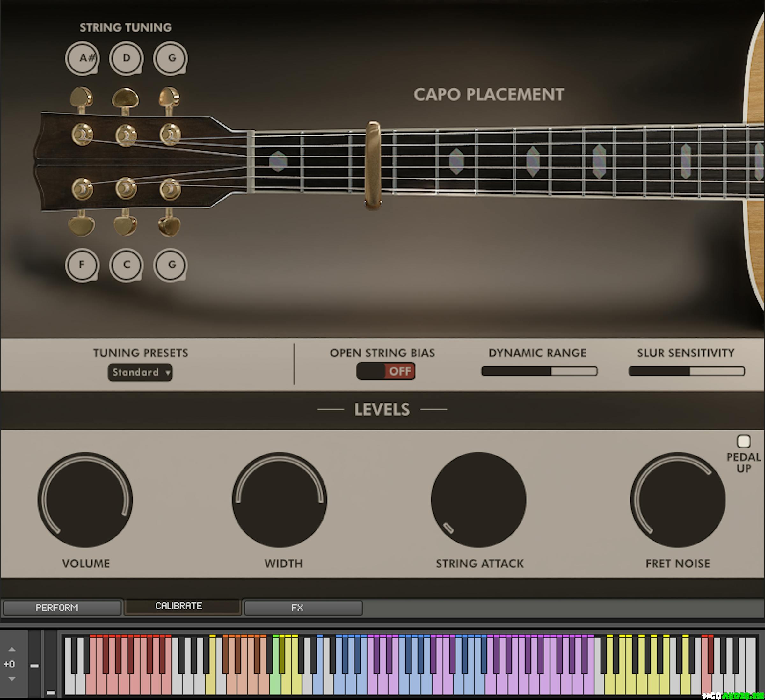This screenshot has width=765, height=700.
Task: Click the +0 octave shift value
Action: [9, 664]
